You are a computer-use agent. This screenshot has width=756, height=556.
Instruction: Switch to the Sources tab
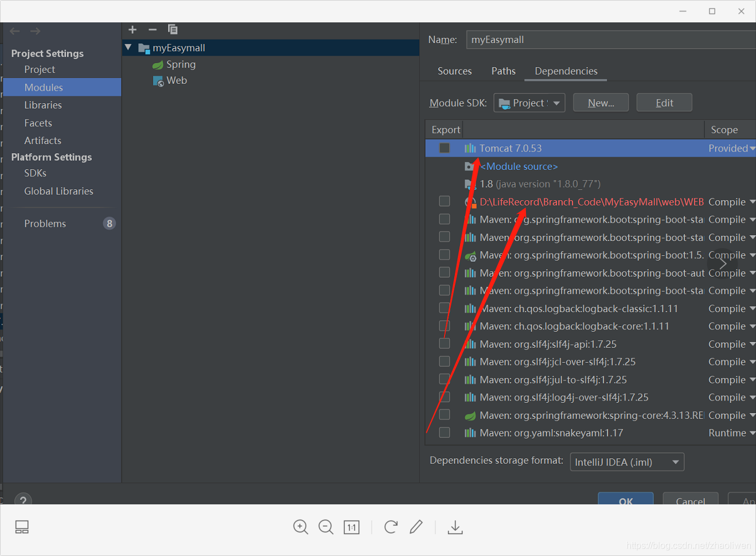(455, 71)
